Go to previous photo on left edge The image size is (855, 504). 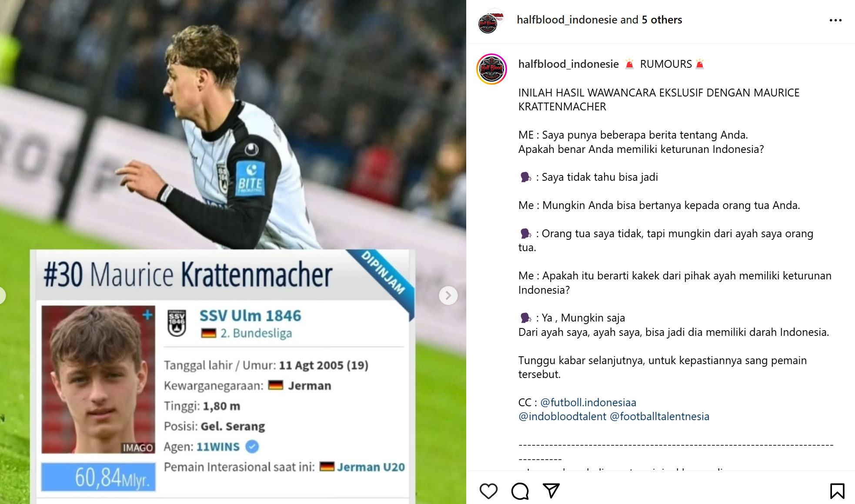coord(2,295)
